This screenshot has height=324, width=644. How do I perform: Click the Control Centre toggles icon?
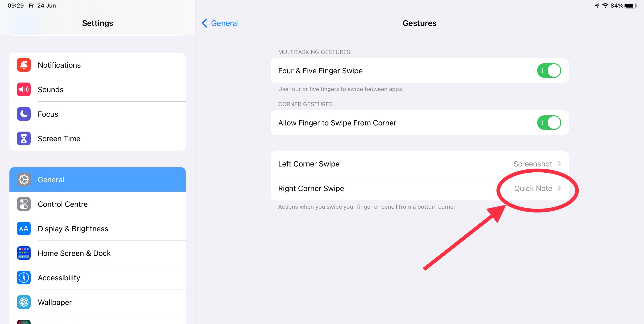coord(24,204)
